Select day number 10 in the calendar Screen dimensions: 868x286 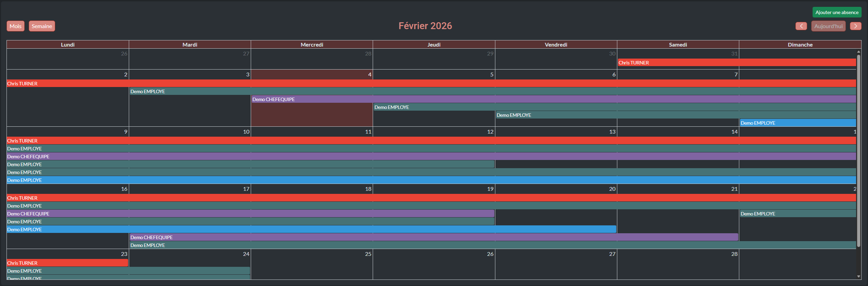[x=246, y=132]
